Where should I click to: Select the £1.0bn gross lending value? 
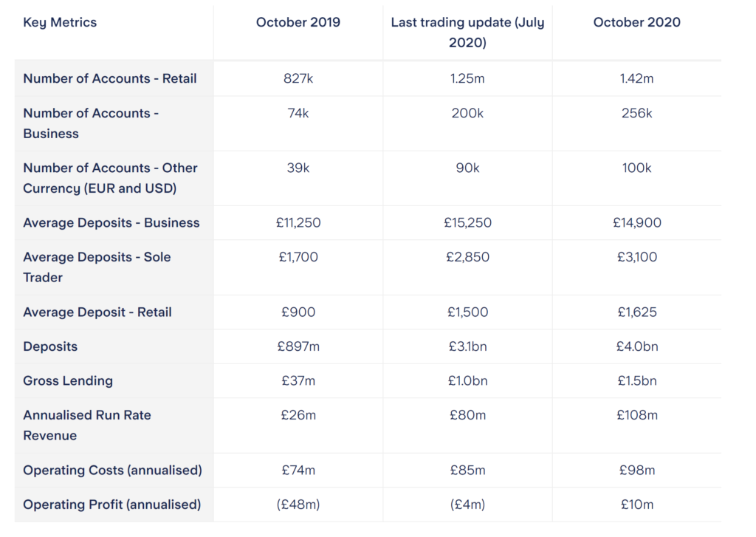[467, 380]
